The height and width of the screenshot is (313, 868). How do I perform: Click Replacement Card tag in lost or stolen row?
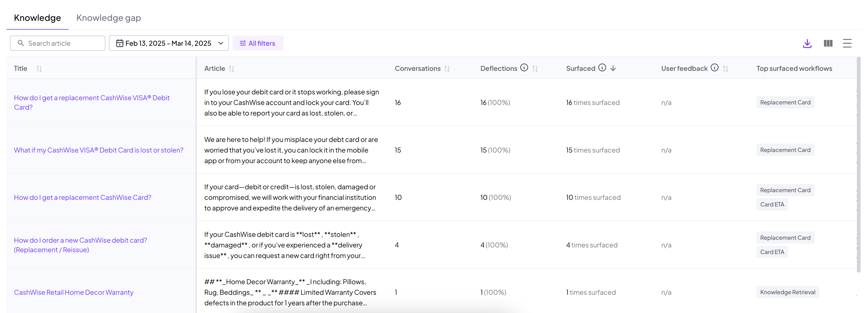click(785, 150)
